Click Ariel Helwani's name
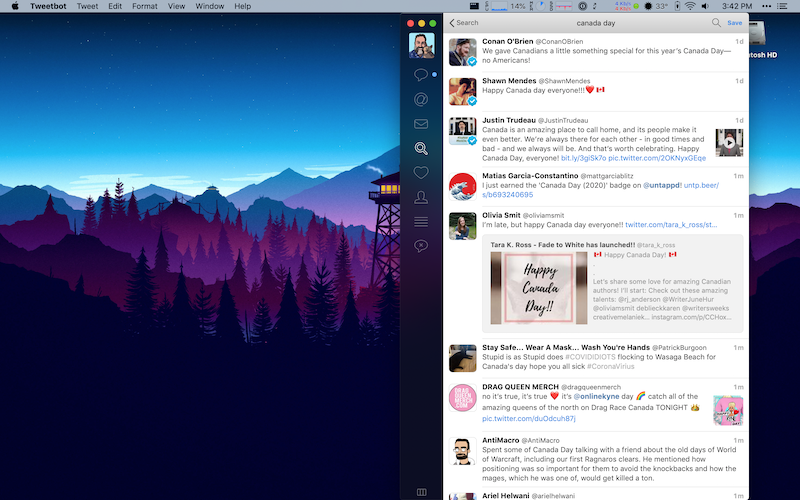800x500 pixels. [506, 495]
